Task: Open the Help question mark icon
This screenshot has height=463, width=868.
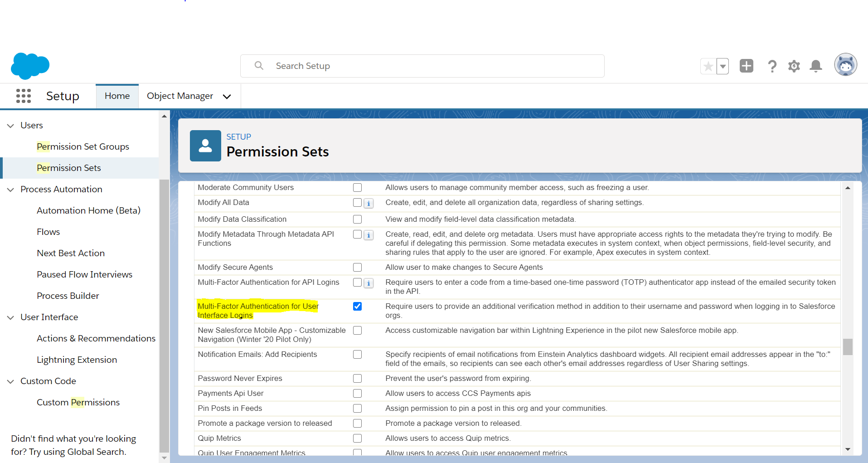Action: click(x=772, y=66)
